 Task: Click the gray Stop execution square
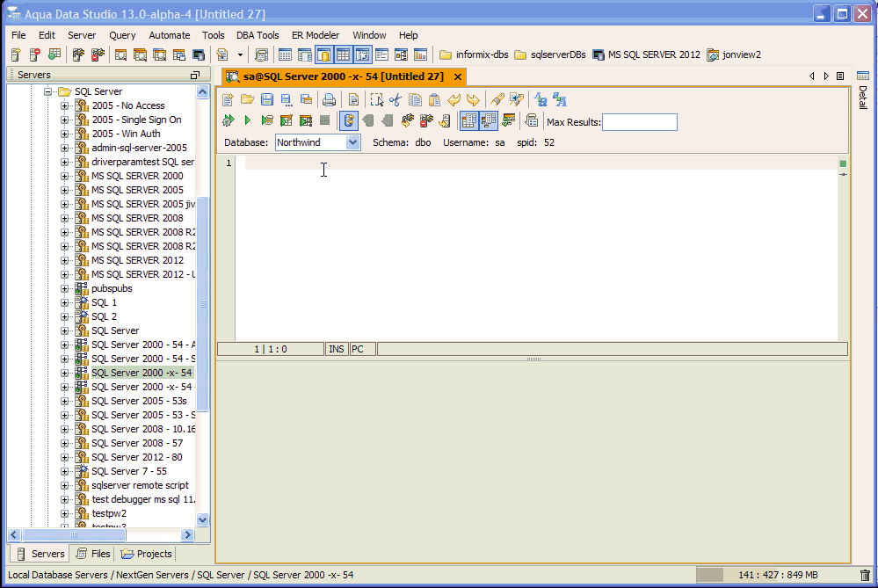point(324,120)
